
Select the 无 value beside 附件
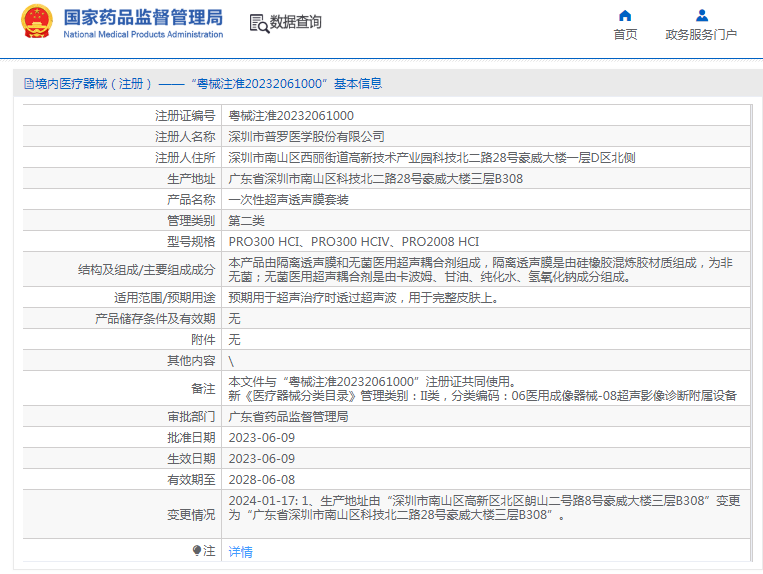(x=235, y=339)
